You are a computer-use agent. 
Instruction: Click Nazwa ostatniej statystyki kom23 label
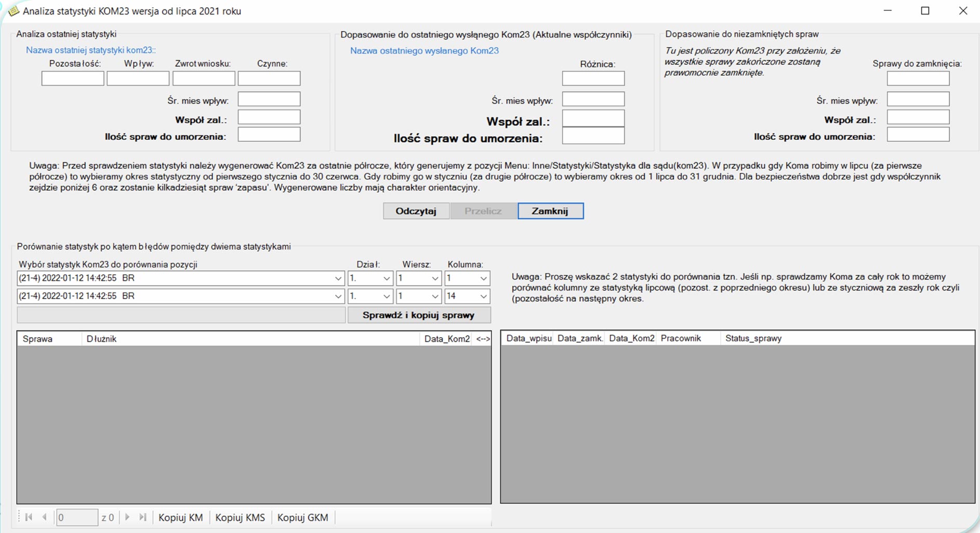pos(91,50)
